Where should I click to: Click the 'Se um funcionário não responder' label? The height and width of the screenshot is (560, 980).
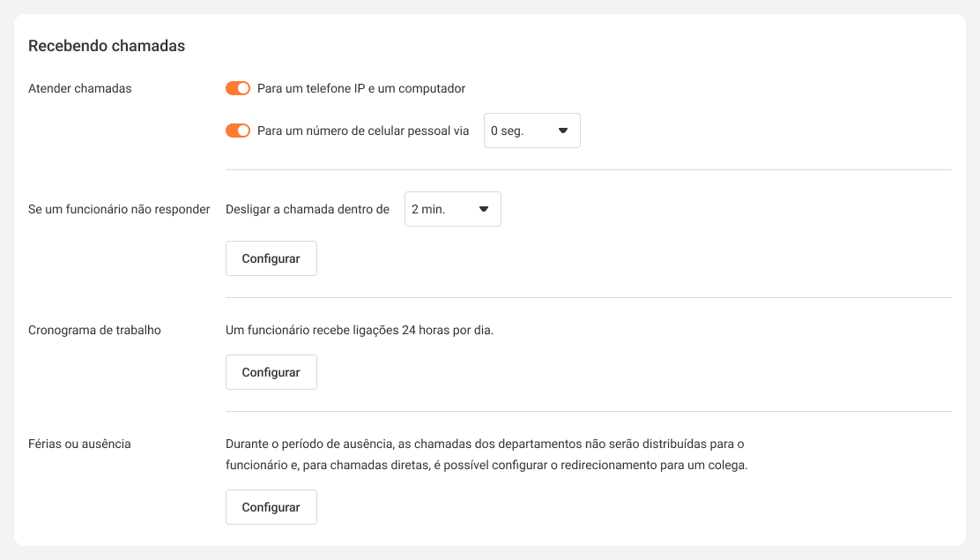coord(119,209)
